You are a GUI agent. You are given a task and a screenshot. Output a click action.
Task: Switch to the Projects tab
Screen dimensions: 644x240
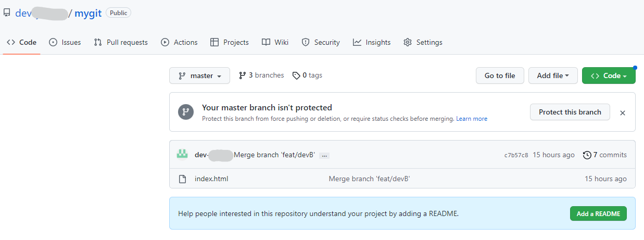point(230,42)
